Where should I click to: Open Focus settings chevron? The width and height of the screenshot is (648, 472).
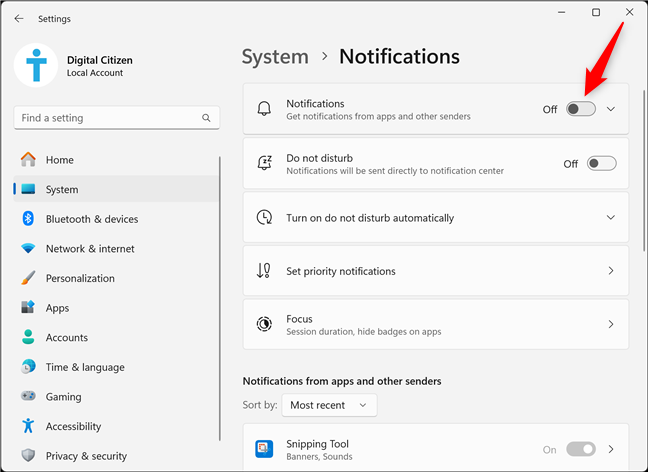[611, 324]
